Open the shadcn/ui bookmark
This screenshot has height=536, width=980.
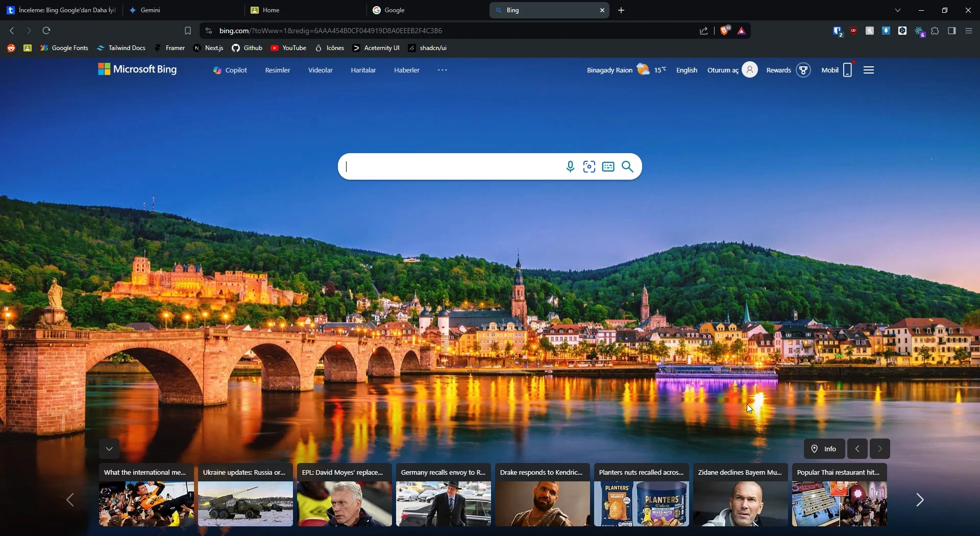pyautogui.click(x=428, y=48)
